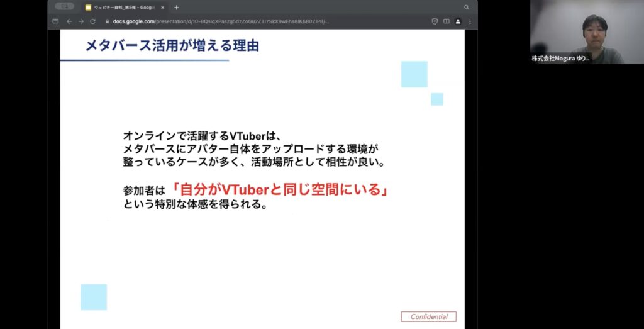Reload the page with the refresh icon

point(93,21)
